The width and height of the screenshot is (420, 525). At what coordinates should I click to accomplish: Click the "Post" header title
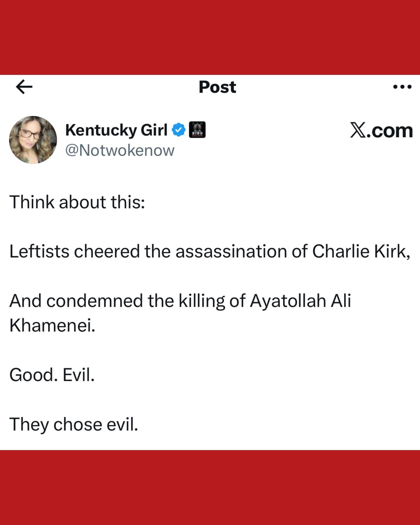tap(217, 87)
